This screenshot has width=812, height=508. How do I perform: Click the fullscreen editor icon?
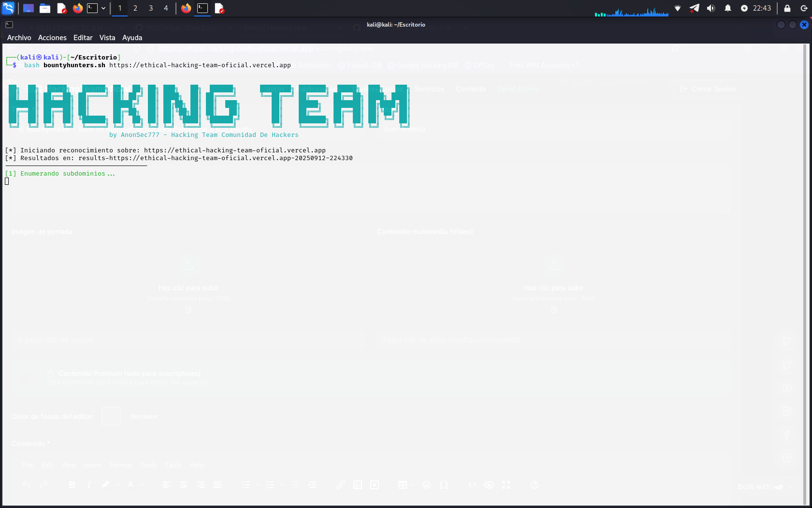coord(506,485)
